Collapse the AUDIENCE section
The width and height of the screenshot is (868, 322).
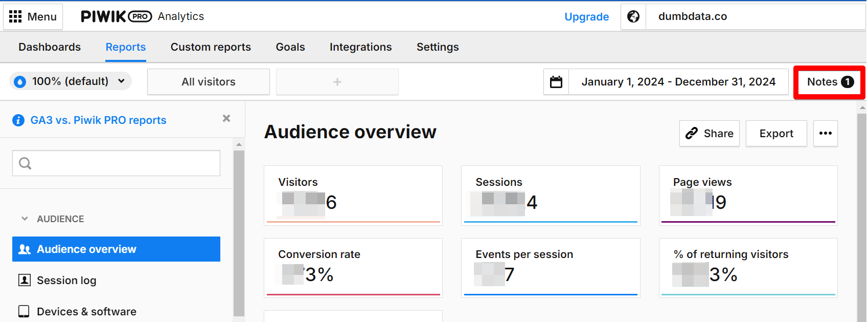[x=25, y=219]
